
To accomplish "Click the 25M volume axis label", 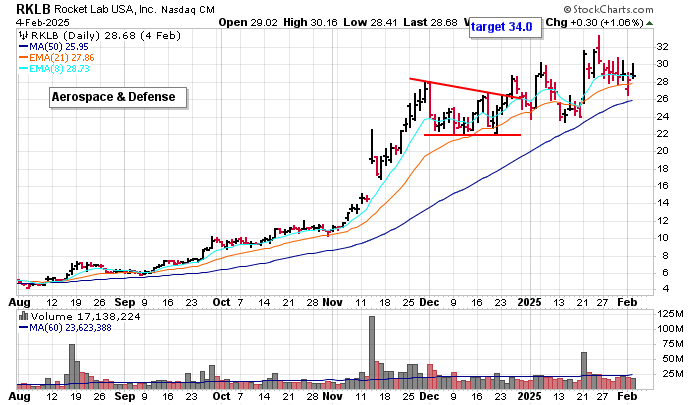I will tap(673, 373).
